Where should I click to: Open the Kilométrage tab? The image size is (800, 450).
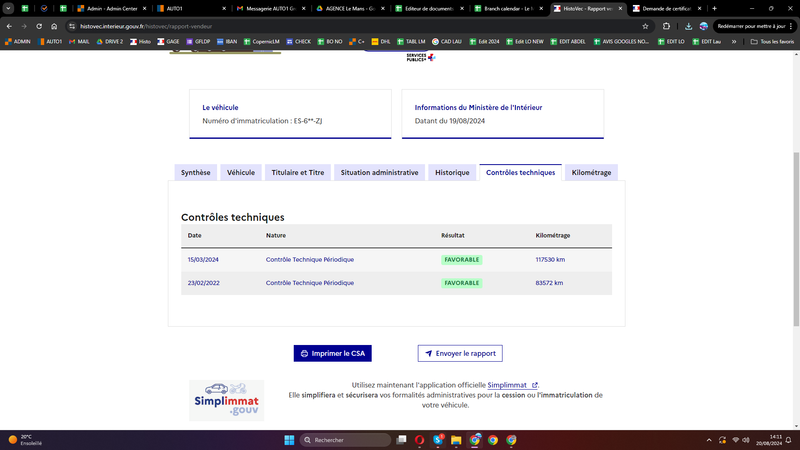591,172
